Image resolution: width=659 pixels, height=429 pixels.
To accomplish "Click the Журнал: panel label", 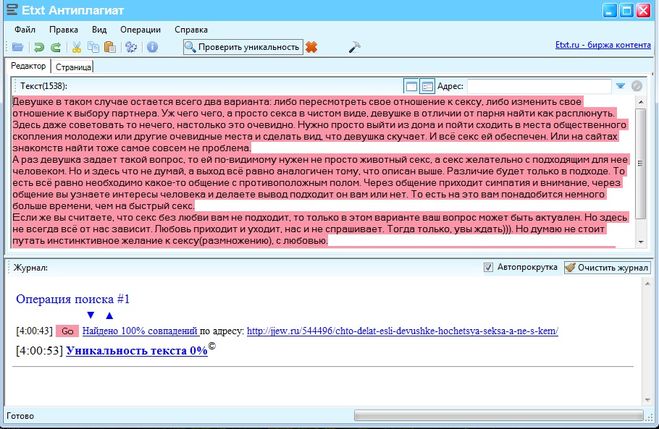I will click(x=31, y=268).
